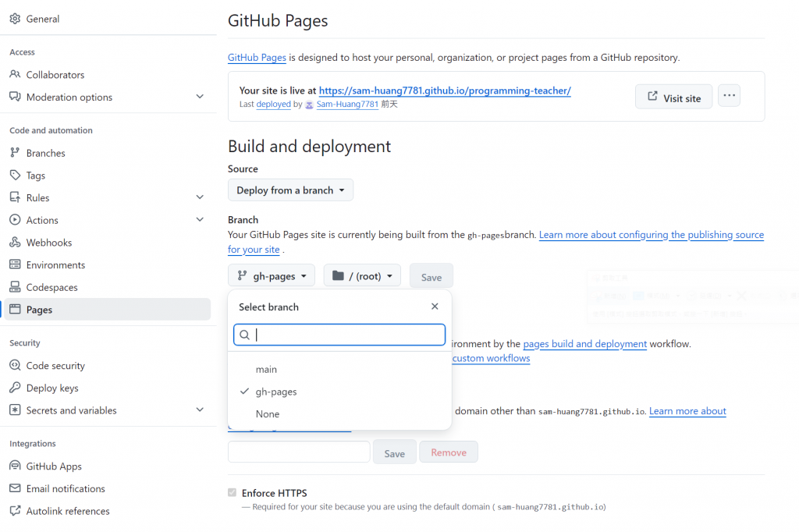
Task: Expand Secrets and variables chevron
Action: (200, 410)
